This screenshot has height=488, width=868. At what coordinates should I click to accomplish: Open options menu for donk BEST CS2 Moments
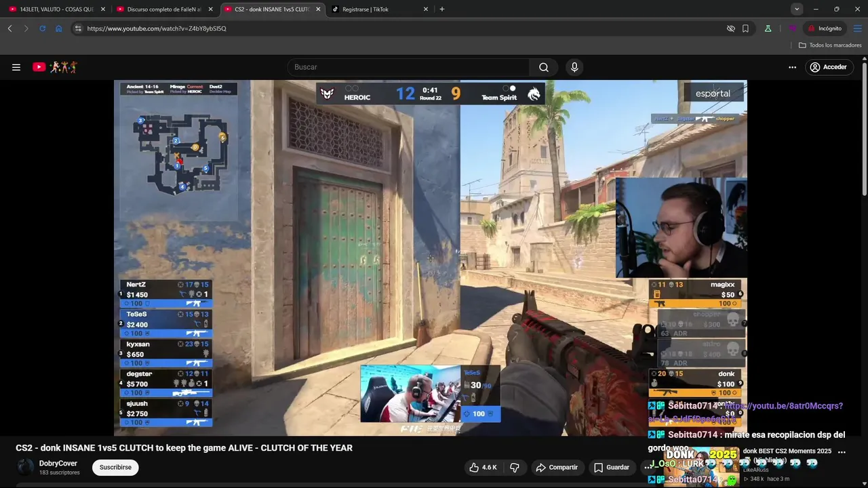pos(842,452)
